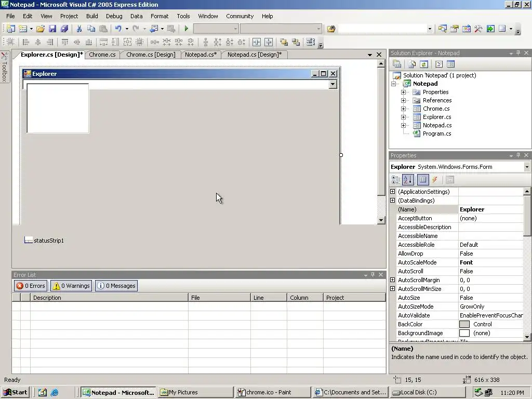Click the Send to Back layout icon

296,42
